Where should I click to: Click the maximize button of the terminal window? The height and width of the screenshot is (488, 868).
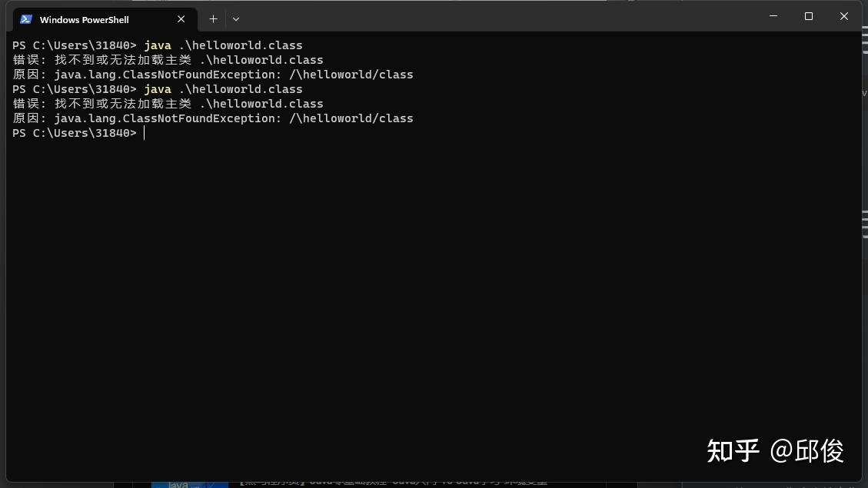tap(808, 15)
